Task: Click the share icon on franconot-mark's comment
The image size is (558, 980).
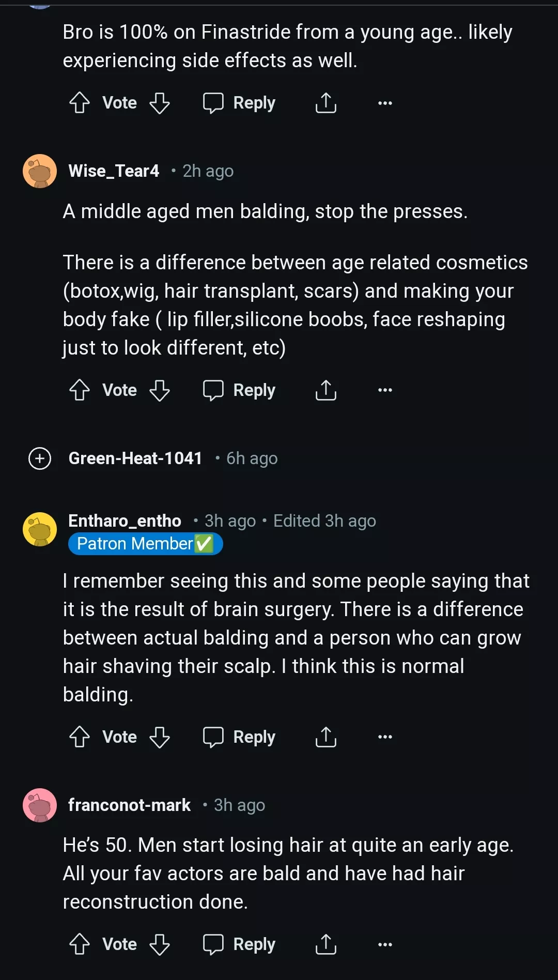Action: click(326, 944)
